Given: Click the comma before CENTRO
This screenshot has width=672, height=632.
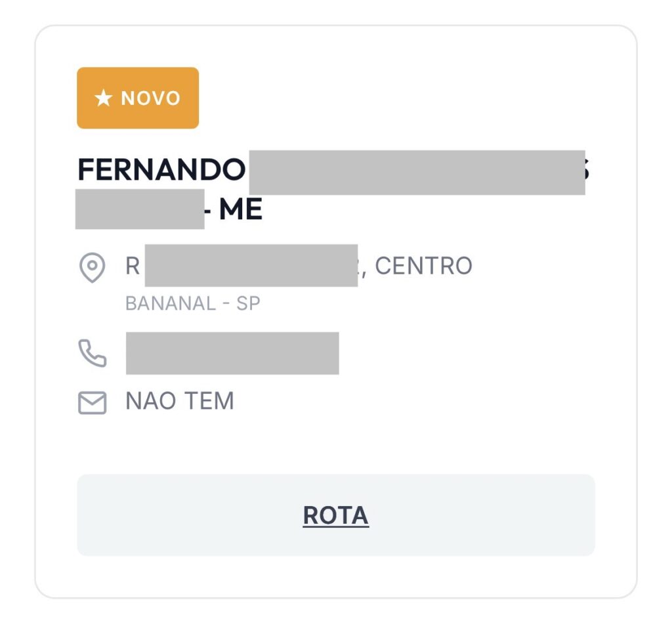Looking at the screenshot, I should (364, 270).
